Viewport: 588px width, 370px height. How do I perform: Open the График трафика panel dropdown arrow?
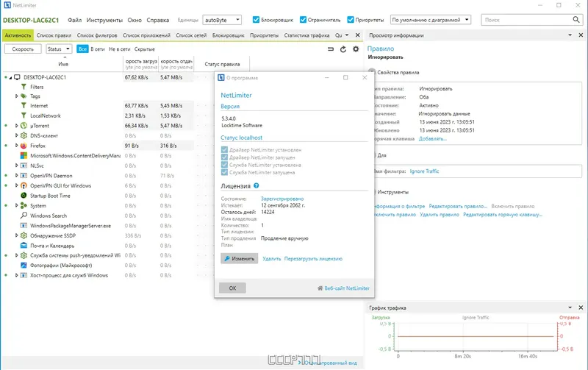coord(570,307)
